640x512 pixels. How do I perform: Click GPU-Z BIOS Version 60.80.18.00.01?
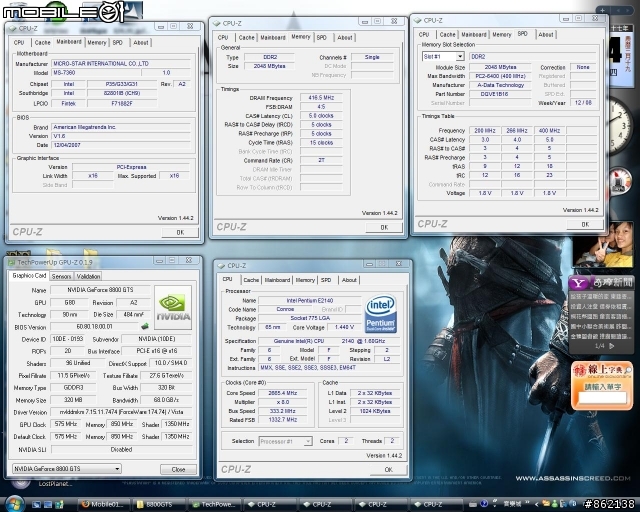click(x=94, y=327)
